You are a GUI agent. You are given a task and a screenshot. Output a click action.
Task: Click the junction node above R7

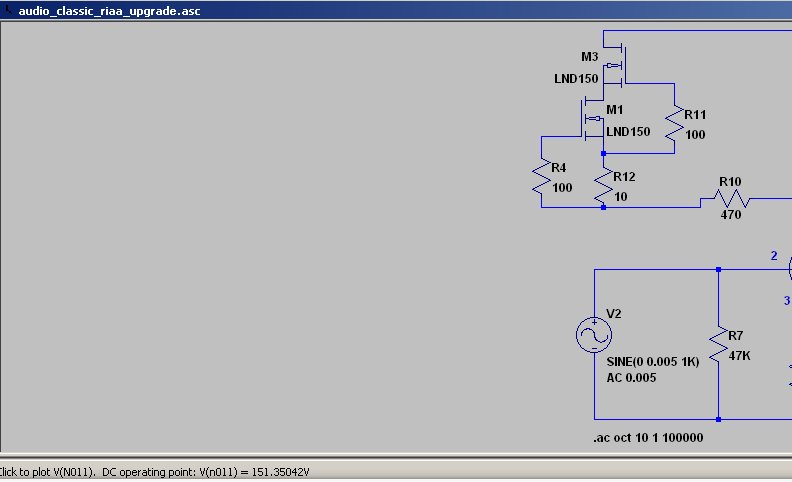[x=719, y=270]
